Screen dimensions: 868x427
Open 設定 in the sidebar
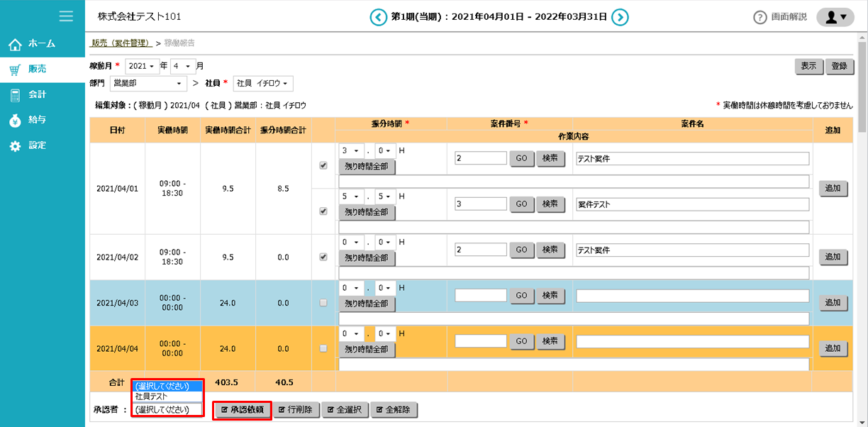click(37, 145)
